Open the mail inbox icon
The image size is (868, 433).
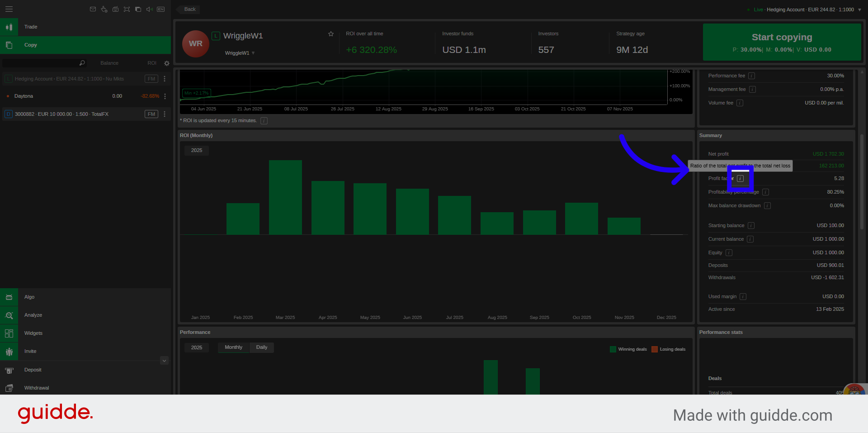click(93, 9)
